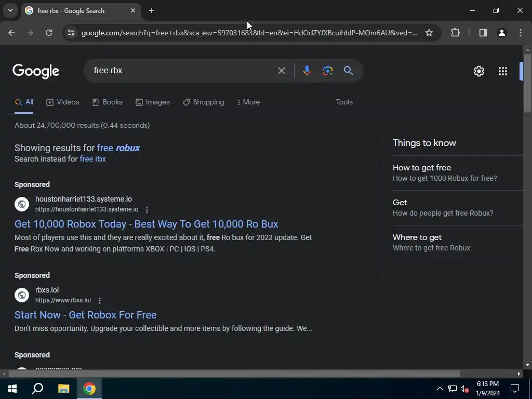Image resolution: width=532 pixels, height=399 pixels.
Task: Switch to the Shopping tab
Action: [203, 102]
